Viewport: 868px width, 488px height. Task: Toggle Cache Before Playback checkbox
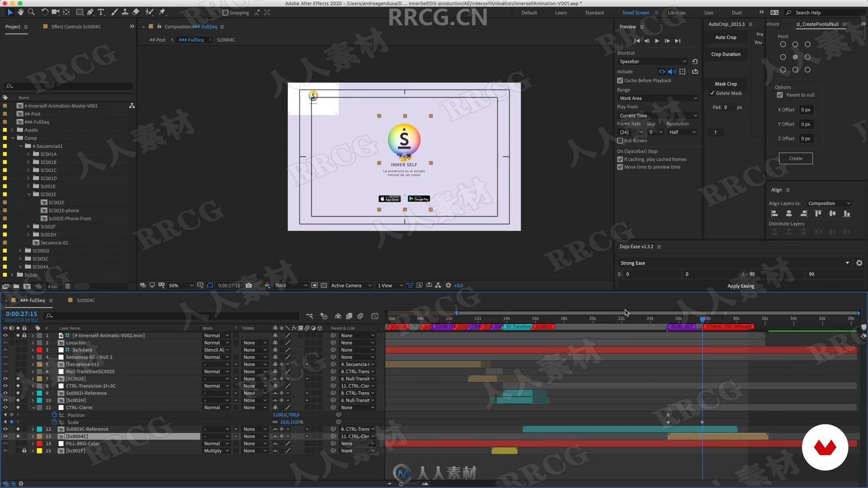point(620,80)
